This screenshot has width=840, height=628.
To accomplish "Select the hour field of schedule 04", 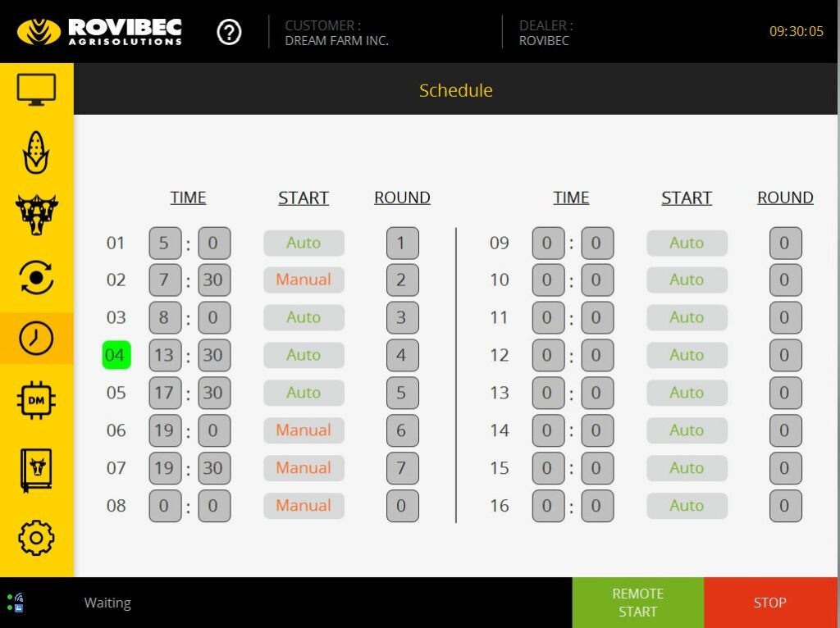I will [x=165, y=355].
